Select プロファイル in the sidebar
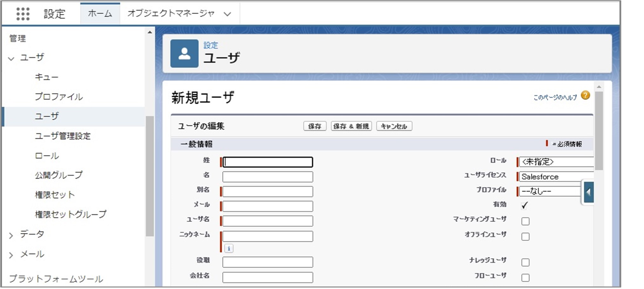Screen dimensions: 644x289 pyautogui.click(x=59, y=97)
